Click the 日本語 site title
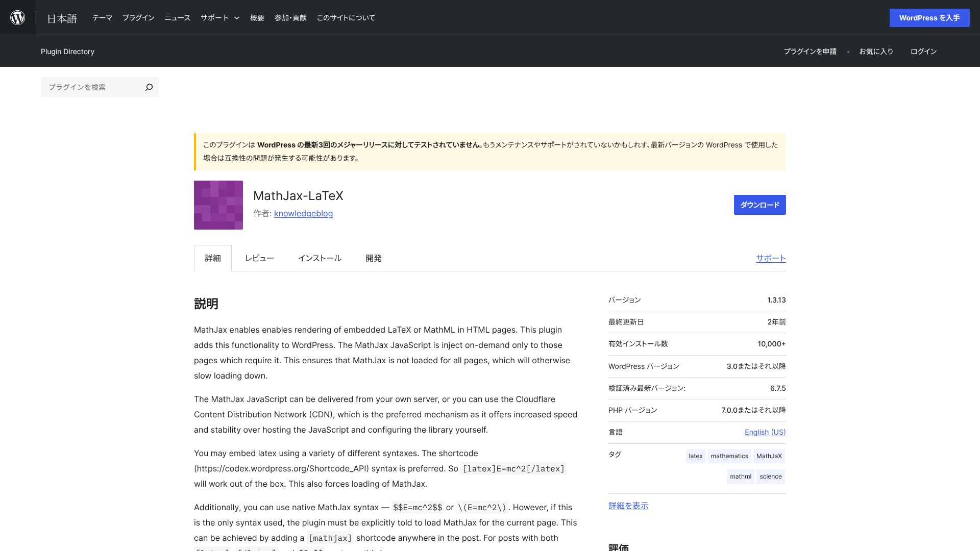This screenshot has width=980, height=551. pyautogui.click(x=62, y=18)
